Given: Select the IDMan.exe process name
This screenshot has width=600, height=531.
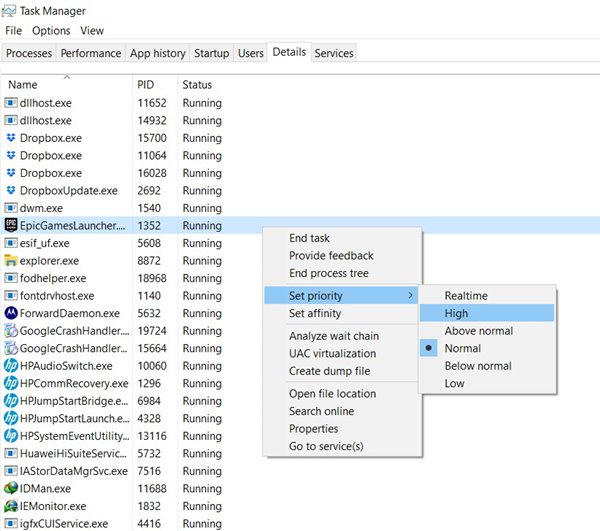Looking at the screenshot, I should click(45, 489).
